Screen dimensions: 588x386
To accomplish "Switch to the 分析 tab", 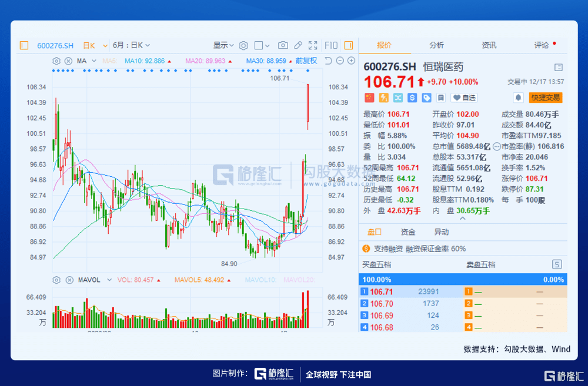I will click(437, 45).
